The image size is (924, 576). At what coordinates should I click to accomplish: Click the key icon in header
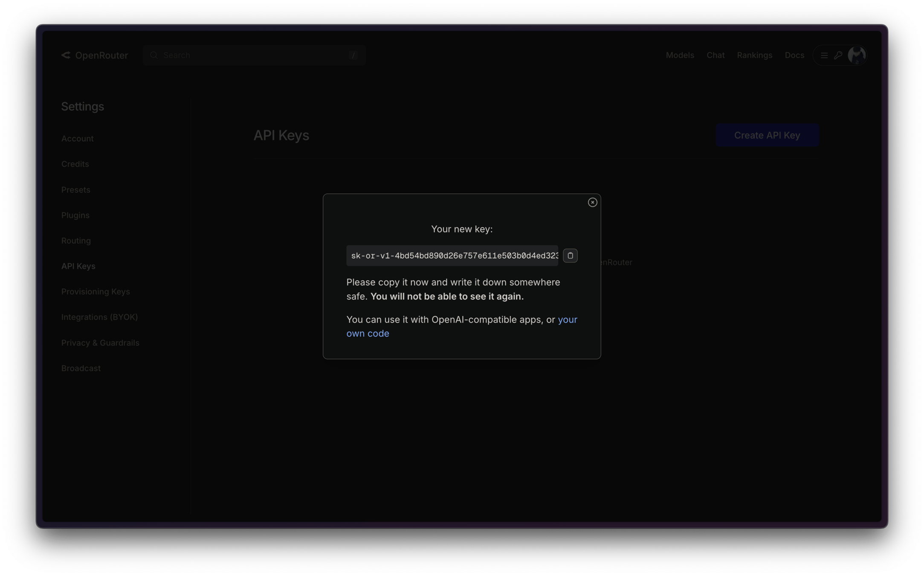838,55
